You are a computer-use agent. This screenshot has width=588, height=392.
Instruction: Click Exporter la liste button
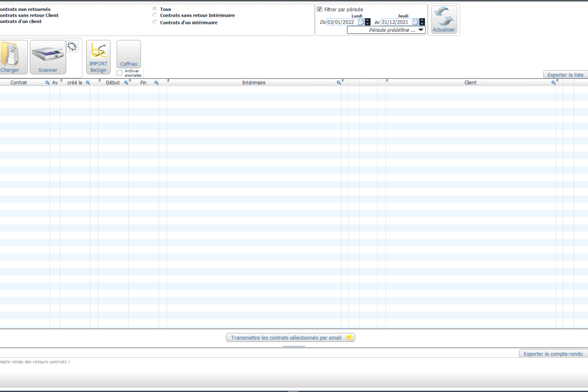click(x=565, y=75)
